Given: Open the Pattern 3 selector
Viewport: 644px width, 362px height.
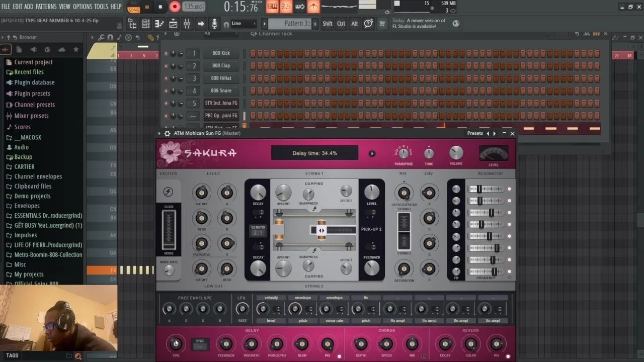Looking at the screenshot, I should click(290, 24).
